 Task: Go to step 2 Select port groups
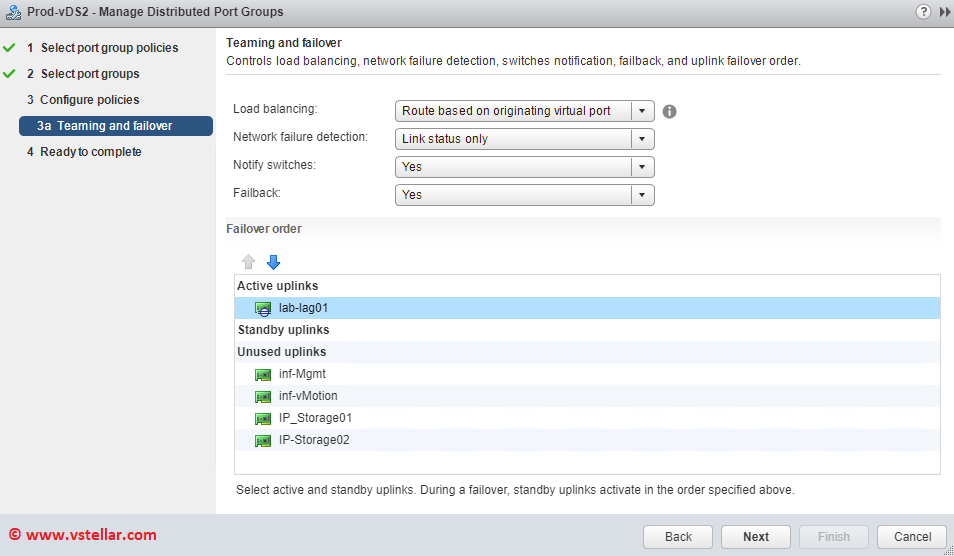[x=90, y=74]
